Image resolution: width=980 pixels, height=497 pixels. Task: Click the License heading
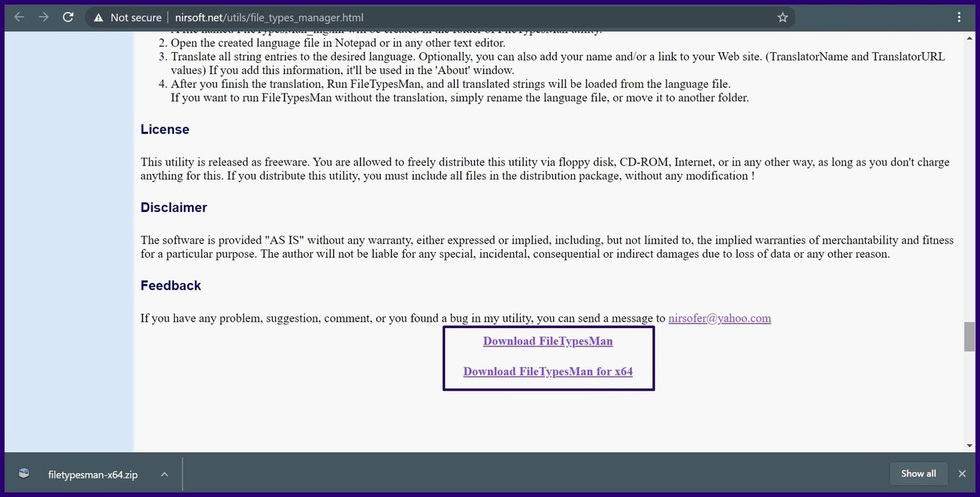165,130
